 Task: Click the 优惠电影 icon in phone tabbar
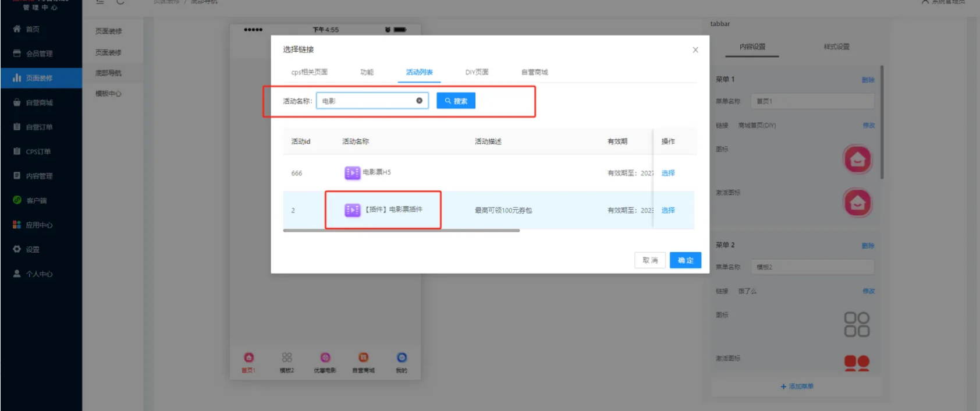(325, 357)
